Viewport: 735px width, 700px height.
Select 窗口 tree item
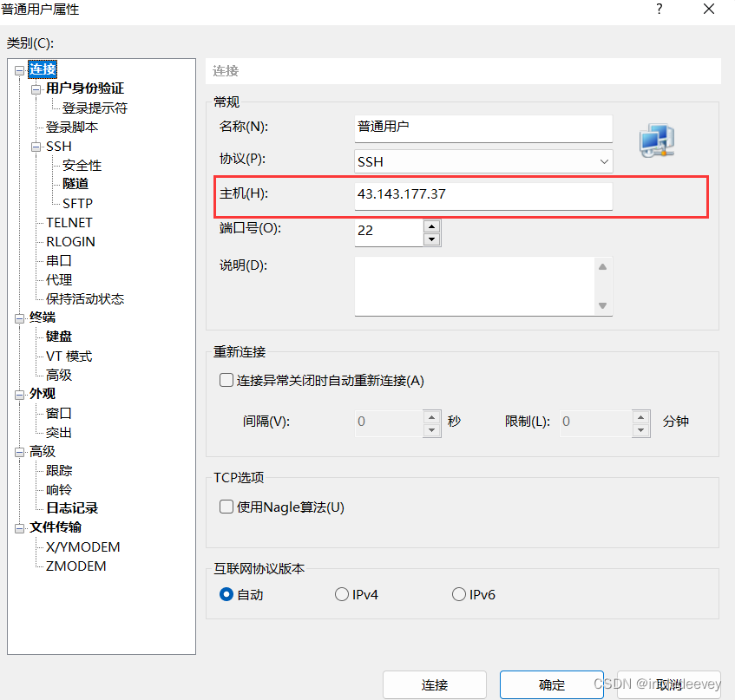[59, 413]
